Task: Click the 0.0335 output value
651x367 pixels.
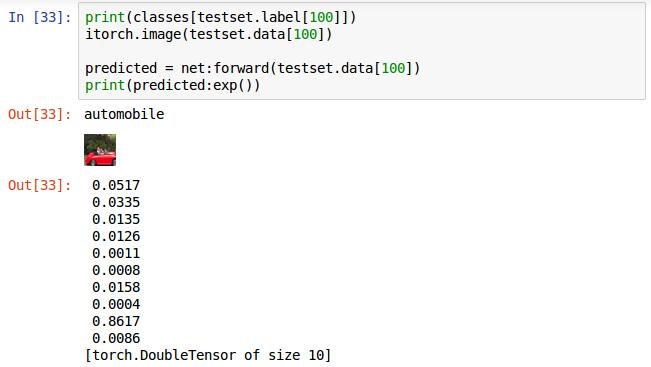Action: pos(116,202)
